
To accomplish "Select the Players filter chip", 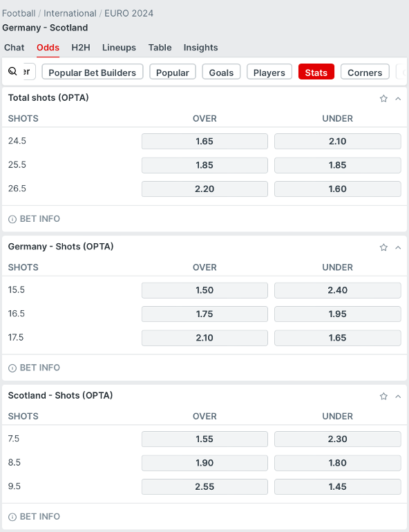I will tap(269, 72).
